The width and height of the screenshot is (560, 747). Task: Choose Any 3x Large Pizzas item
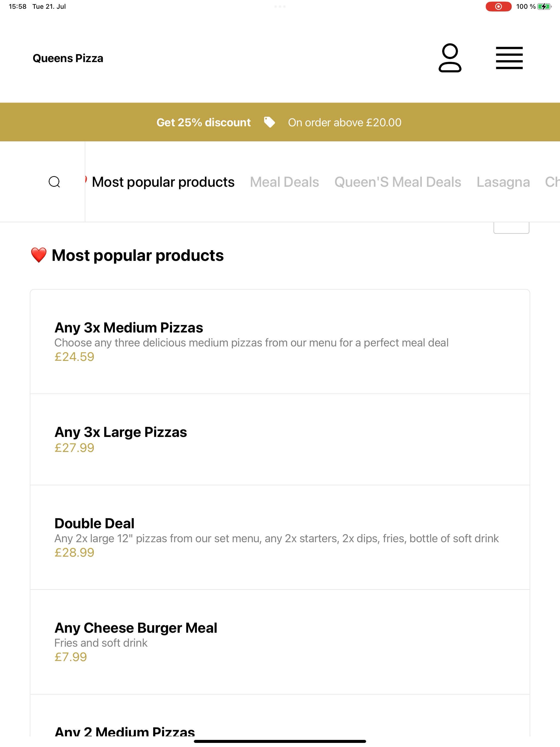(280, 439)
